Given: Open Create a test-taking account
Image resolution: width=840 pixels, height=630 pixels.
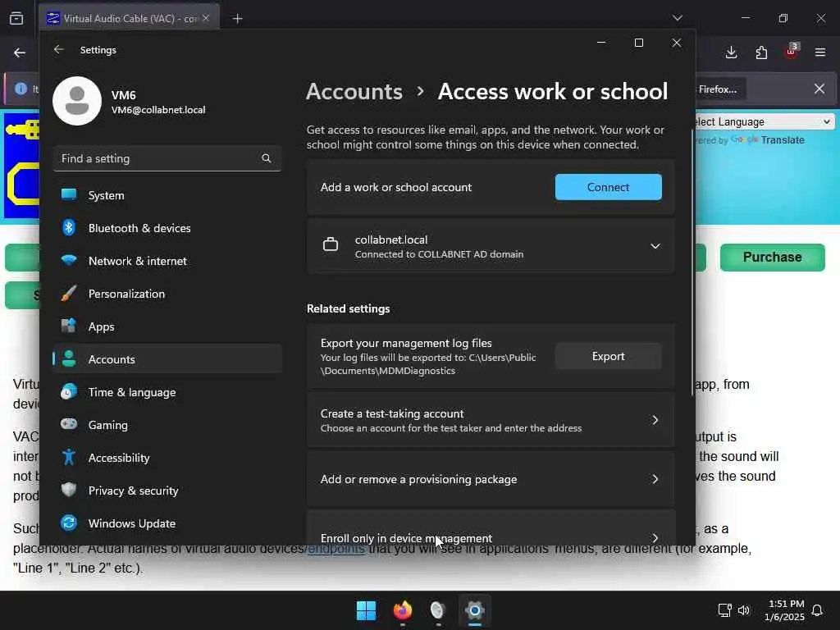Looking at the screenshot, I should (x=491, y=420).
